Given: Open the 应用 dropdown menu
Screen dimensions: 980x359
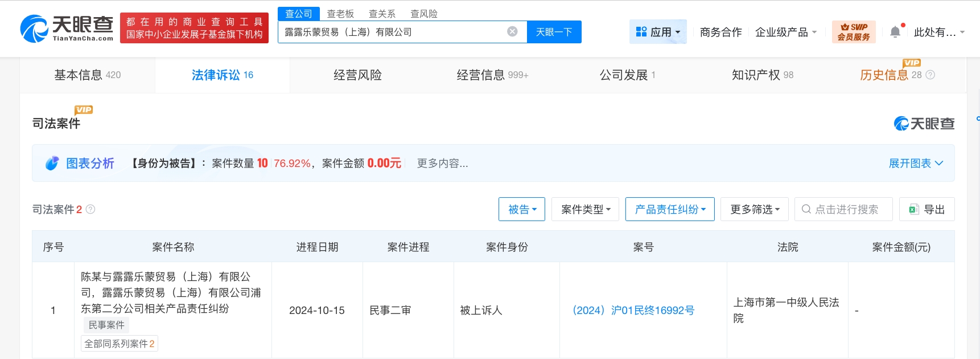Looking at the screenshot, I should pos(658,32).
